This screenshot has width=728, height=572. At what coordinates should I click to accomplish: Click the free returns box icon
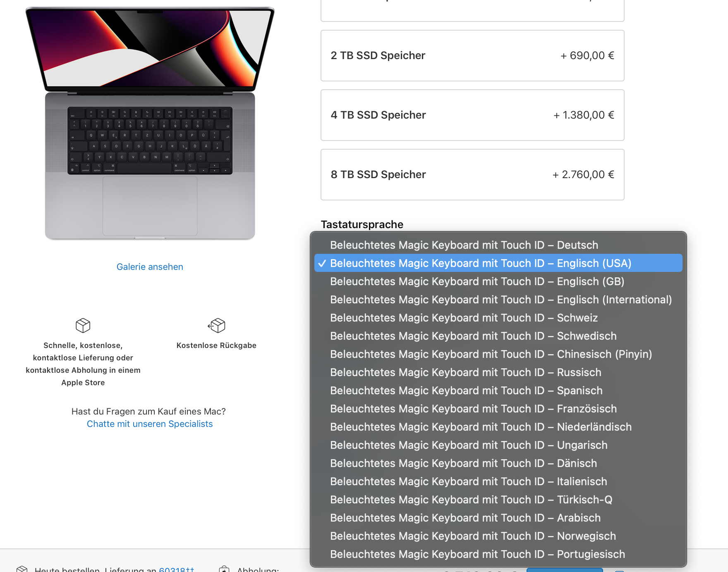(x=216, y=326)
